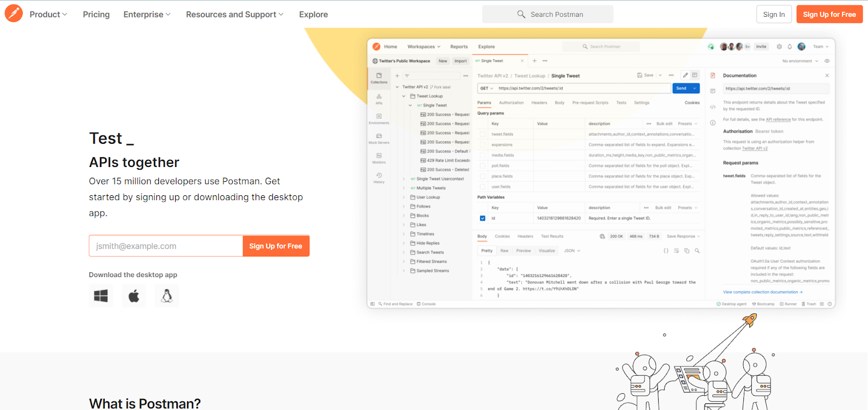Open the APIs sidebar section in the preview
Screen dimensions: 868x410
(379, 99)
